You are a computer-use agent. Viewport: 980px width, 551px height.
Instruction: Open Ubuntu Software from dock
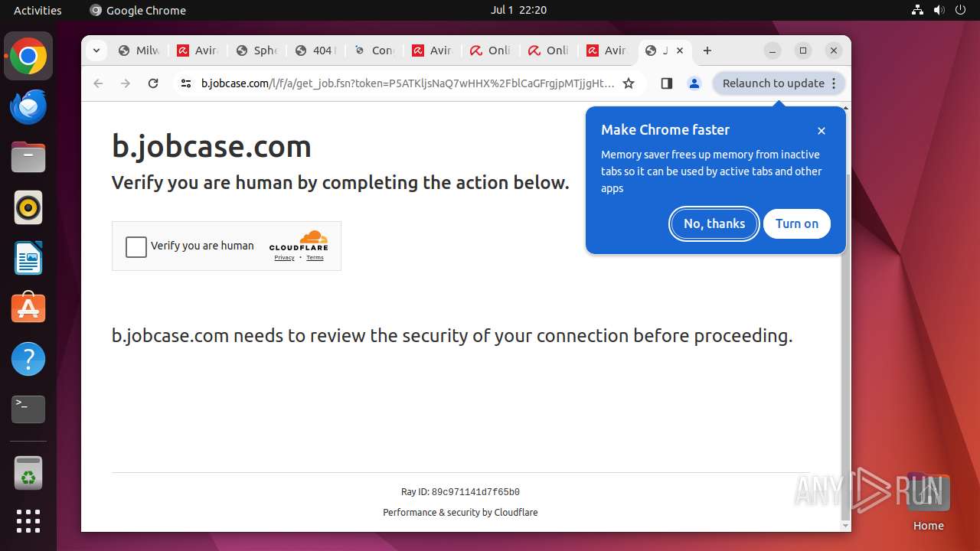(x=28, y=308)
